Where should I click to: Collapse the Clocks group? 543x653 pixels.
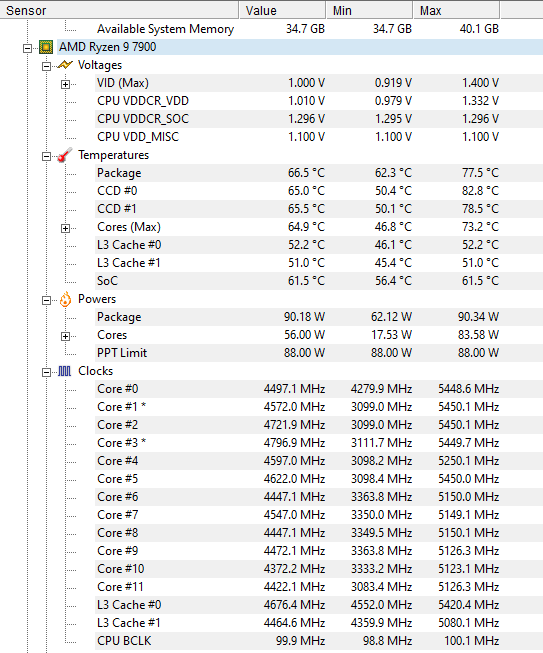[x=47, y=372]
